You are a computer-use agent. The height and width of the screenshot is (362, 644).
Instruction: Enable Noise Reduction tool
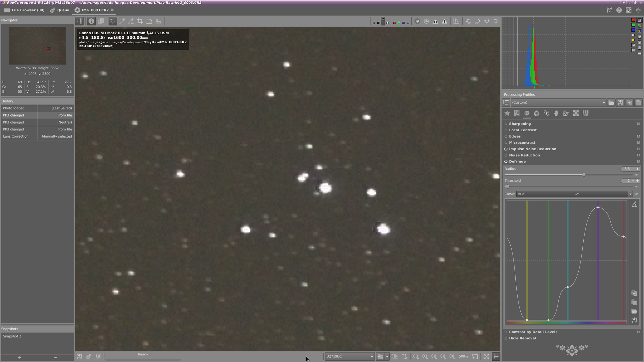(506, 155)
